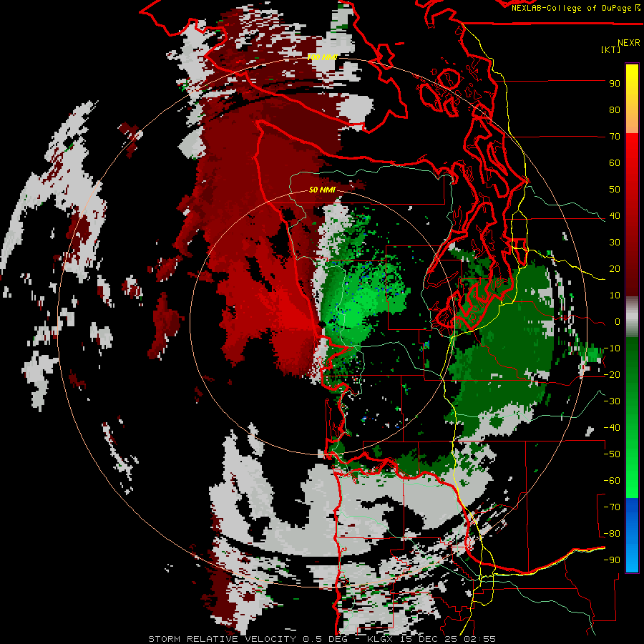Click the 60 value on the velocity scale
Screen dimensions: 644x644
tap(615, 163)
